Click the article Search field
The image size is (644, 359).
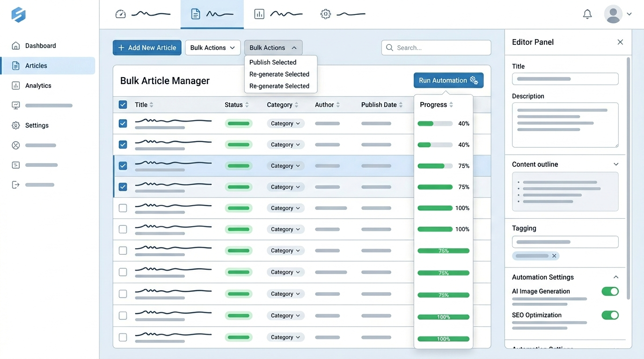point(436,48)
